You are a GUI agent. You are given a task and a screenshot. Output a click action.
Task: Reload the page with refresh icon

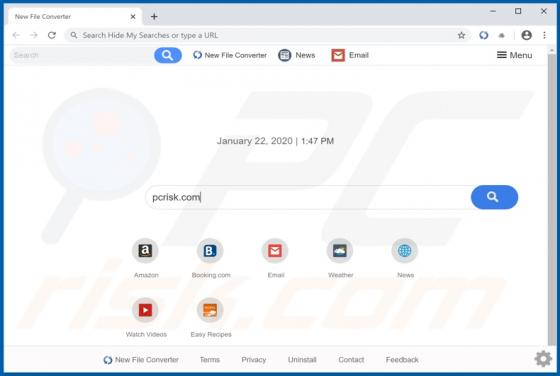point(52,35)
